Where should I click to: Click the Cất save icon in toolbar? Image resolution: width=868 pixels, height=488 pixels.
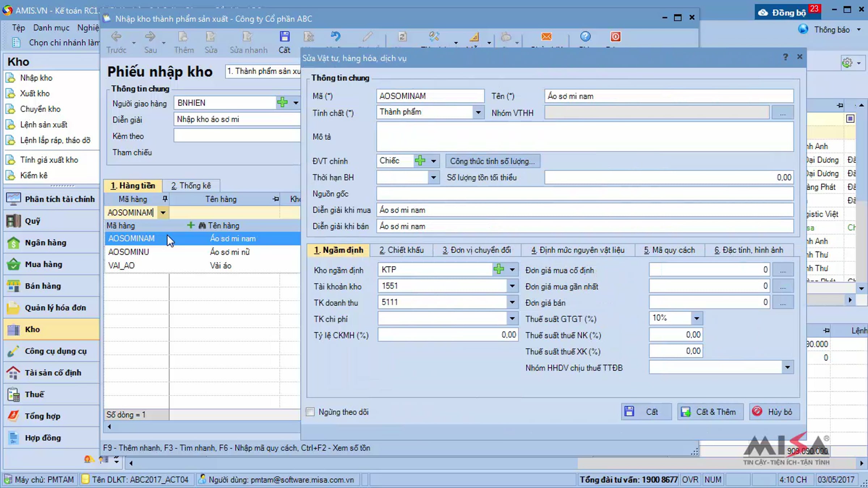pos(285,37)
